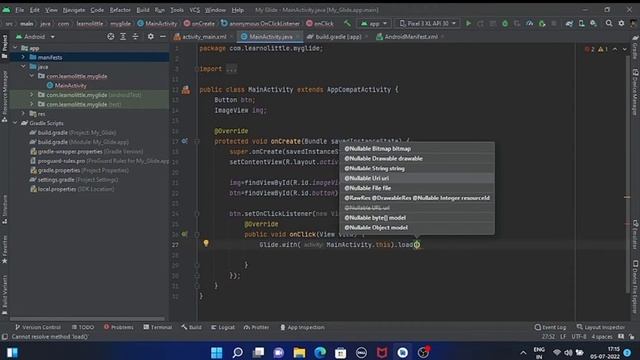Viewport: 640px width, 360px height.
Task: Open IDE settings gear in main toolbar
Action: pyautogui.click(x=621, y=24)
